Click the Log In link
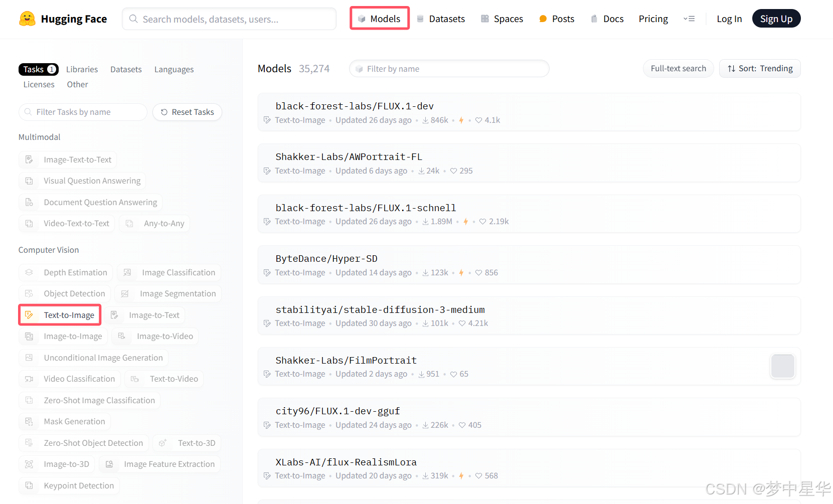The height and width of the screenshot is (504, 833). click(x=729, y=19)
